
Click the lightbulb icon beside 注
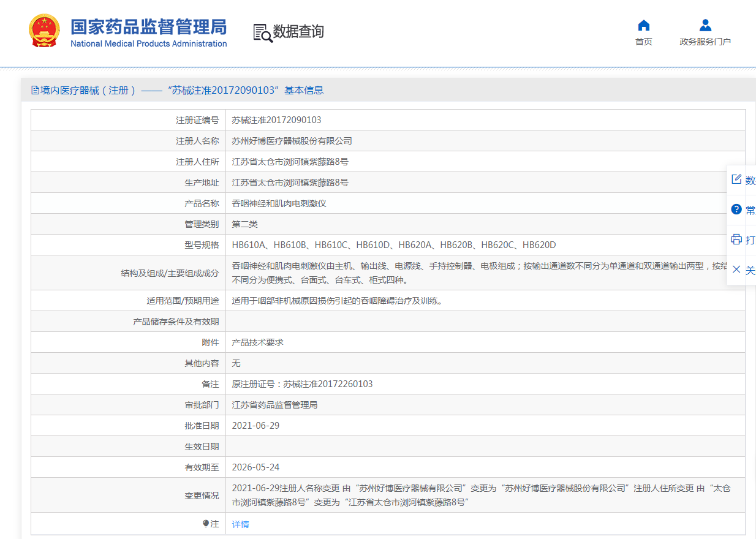tap(206, 524)
